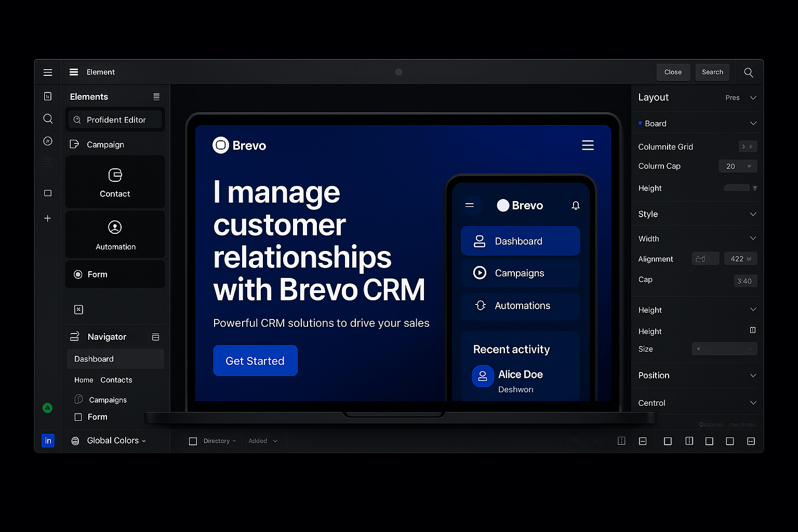798x532 pixels.
Task: Click the Size input field
Action: click(x=724, y=349)
